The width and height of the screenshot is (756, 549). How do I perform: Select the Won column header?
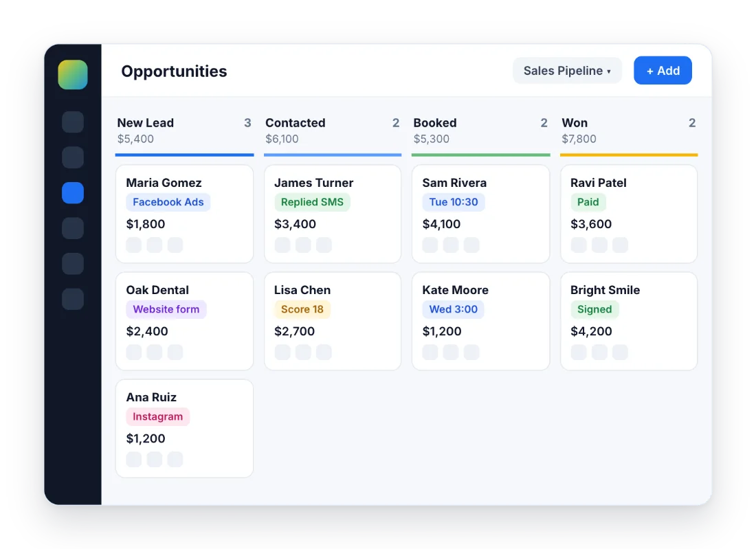(575, 123)
